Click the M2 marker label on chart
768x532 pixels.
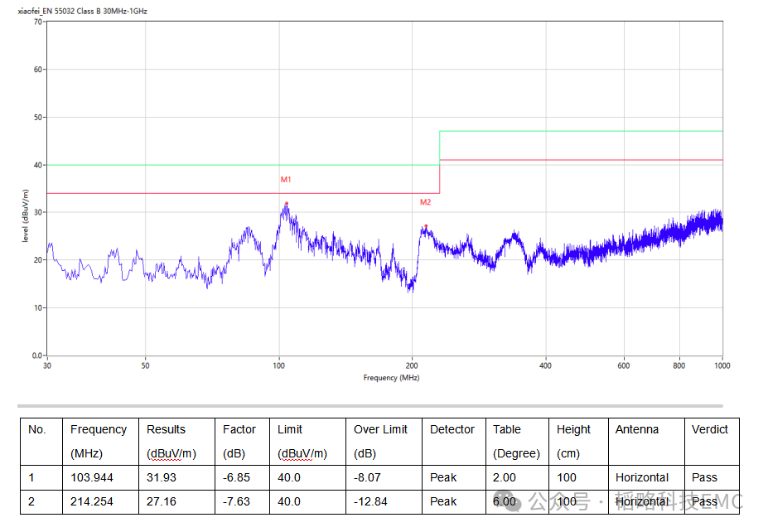click(425, 202)
